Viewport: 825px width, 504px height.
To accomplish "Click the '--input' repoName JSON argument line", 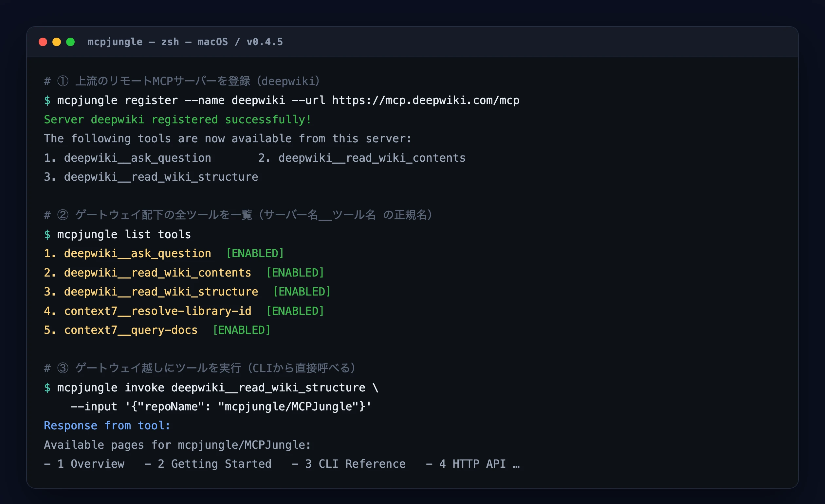I will coord(221,406).
